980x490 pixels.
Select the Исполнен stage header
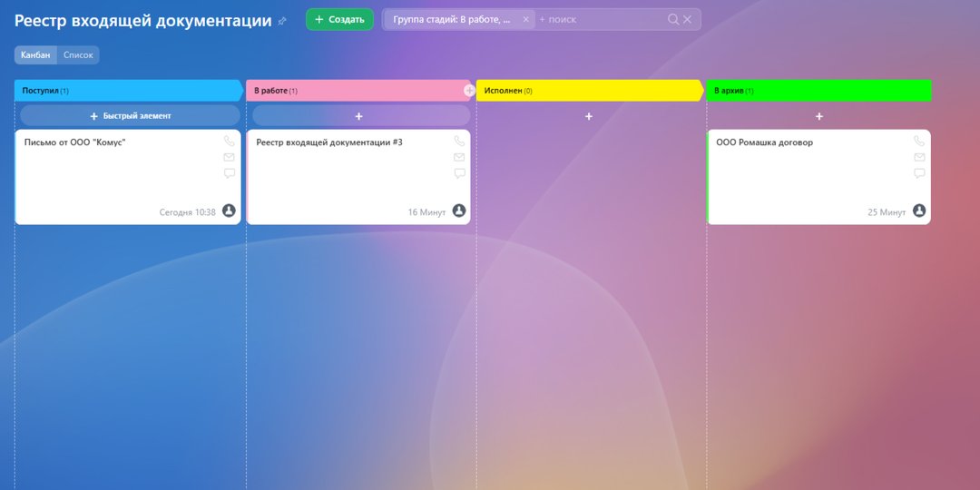click(x=590, y=91)
